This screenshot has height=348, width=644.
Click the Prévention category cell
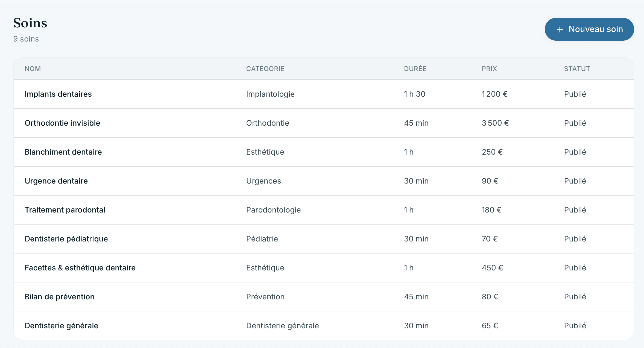click(265, 297)
